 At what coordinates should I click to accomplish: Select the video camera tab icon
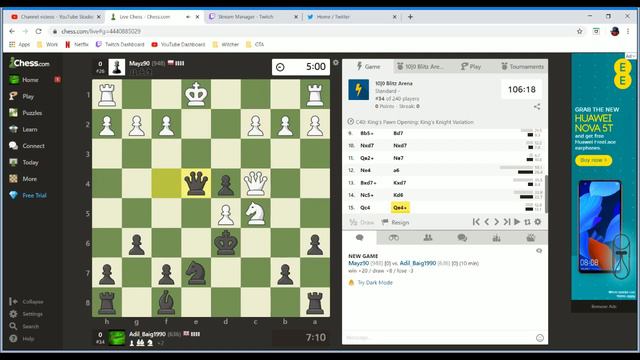[x=531, y=238]
